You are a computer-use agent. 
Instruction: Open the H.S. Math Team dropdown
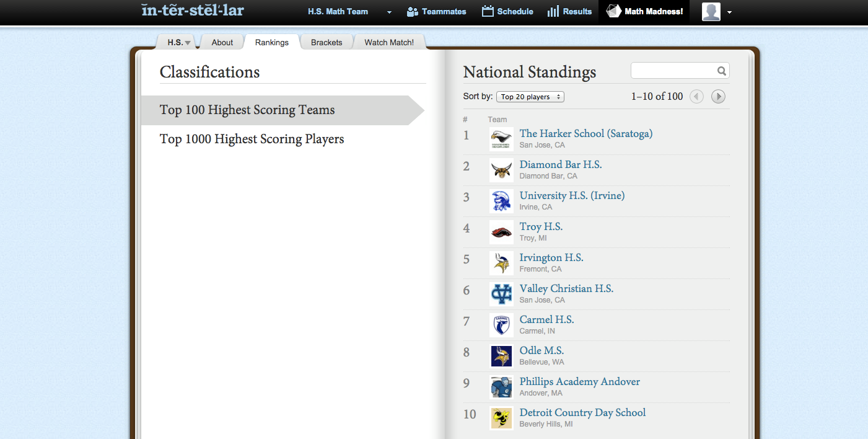point(350,12)
